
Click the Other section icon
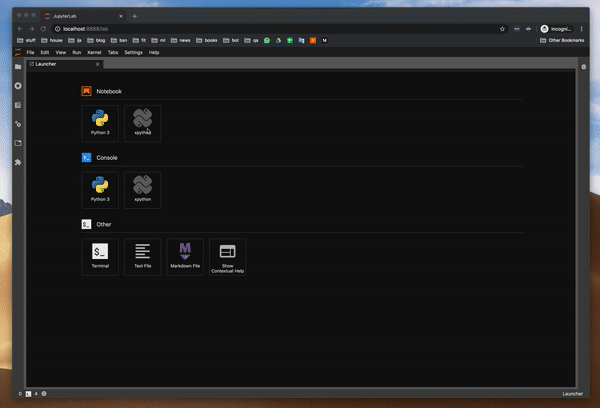[86, 224]
